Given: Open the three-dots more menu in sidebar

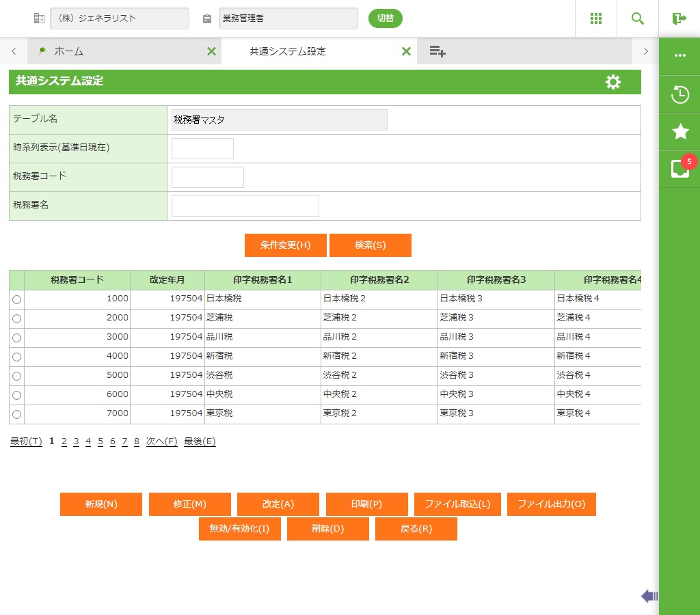Looking at the screenshot, I should 679,55.
